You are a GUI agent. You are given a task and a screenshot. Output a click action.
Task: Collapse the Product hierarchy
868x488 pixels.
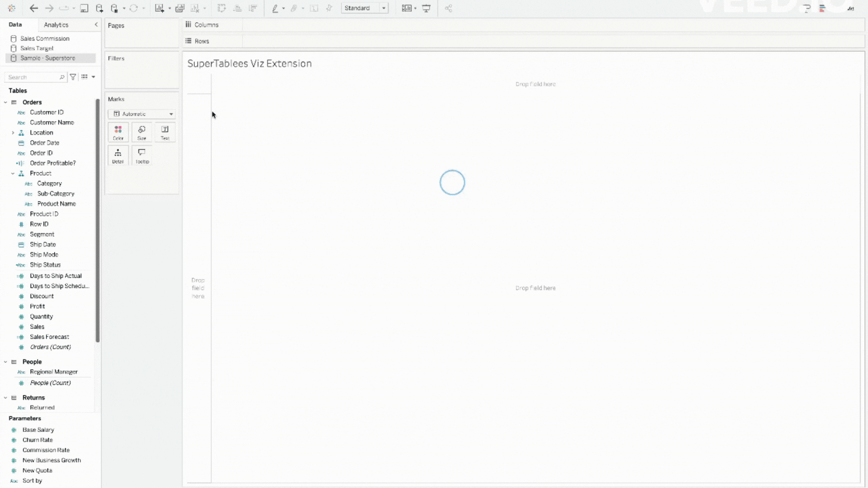(x=13, y=174)
